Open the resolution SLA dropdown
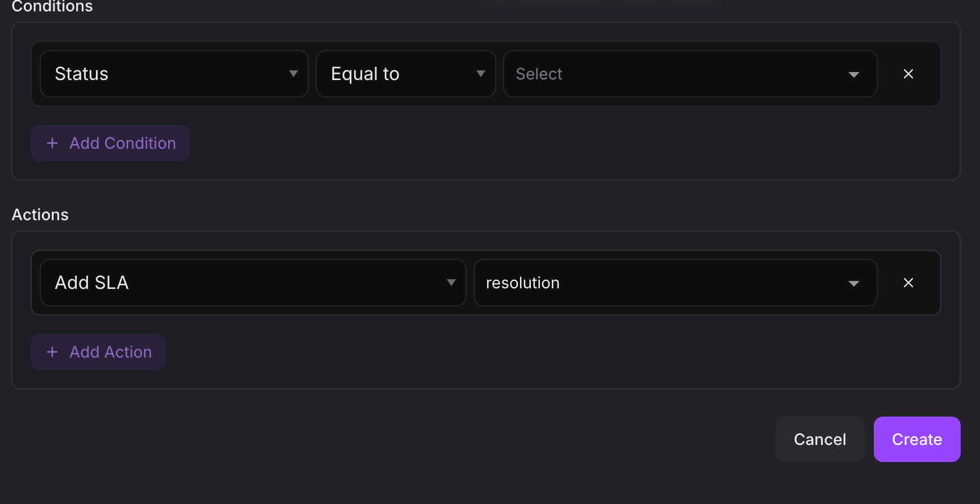This screenshot has height=504, width=980. point(659,283)
